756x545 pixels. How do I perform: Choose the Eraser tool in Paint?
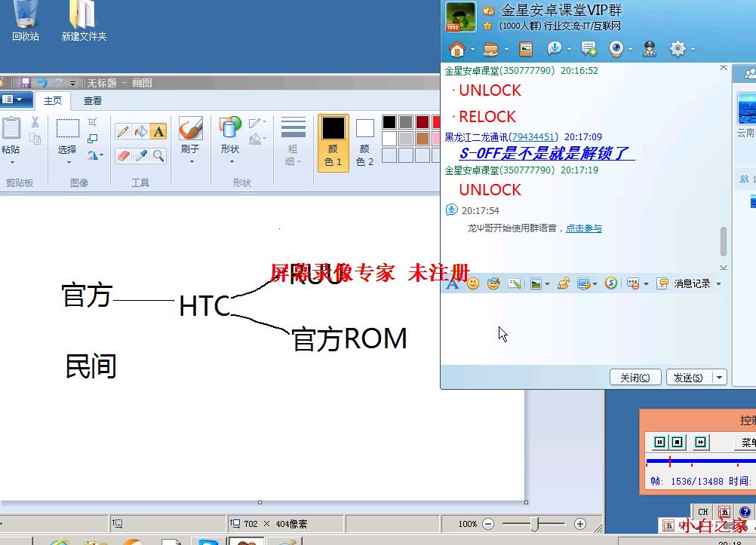tap(124, 155)
